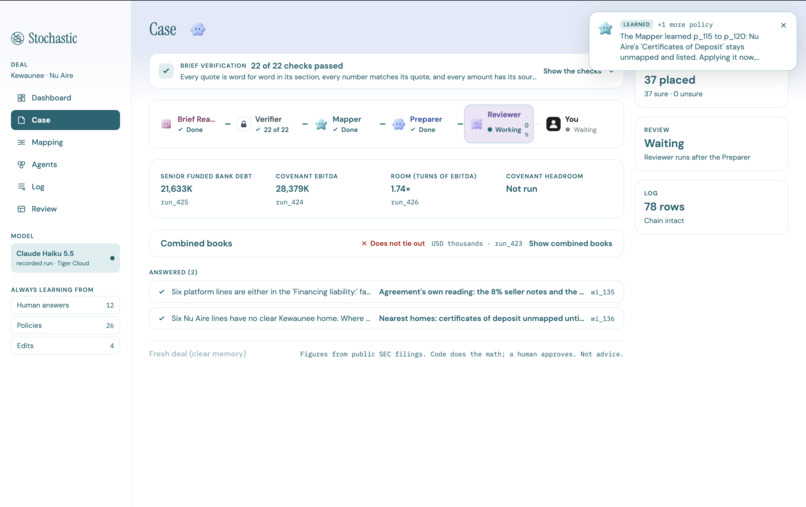The width and height of the screenshot is (806, 507).
Task: Expand the Six platform lines answered row
Action: pyautogui.click(x=386, y=292)
